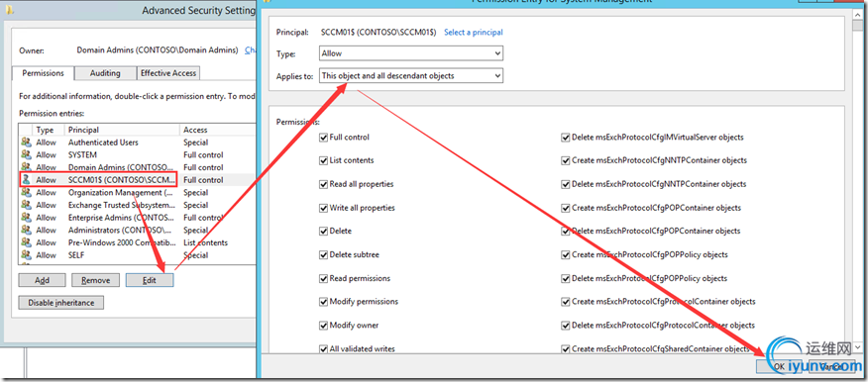This screenshot has height=382, width=868.
Task: Select the SYSTEM Full control entry
Action: (137, 154)
